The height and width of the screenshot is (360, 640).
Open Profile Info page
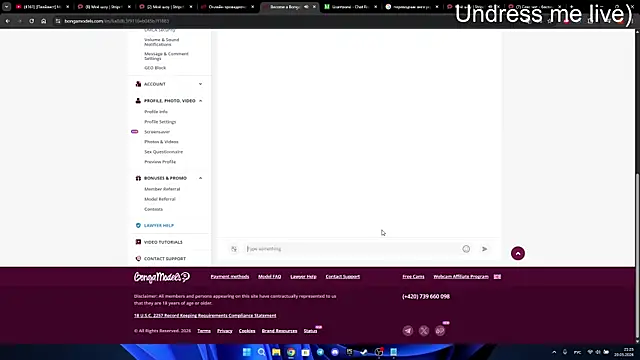[x=156, y=111]
